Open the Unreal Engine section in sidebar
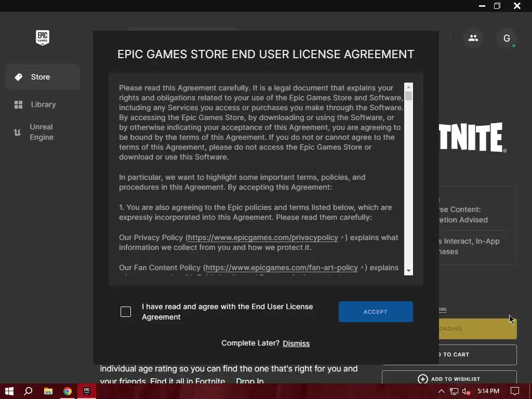Image resolution: width=532 pixels, height=399 pixels. click(x=43, y=132)
